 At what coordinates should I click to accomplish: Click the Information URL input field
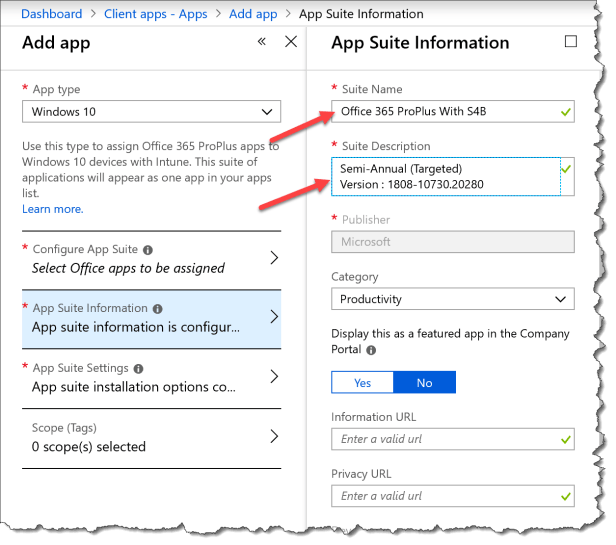coord(453,439)
